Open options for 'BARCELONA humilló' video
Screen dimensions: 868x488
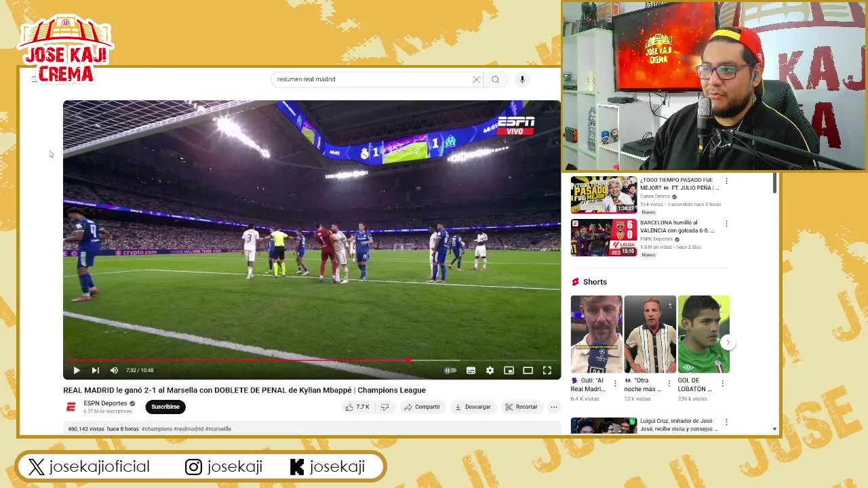[x=726, y=224]
